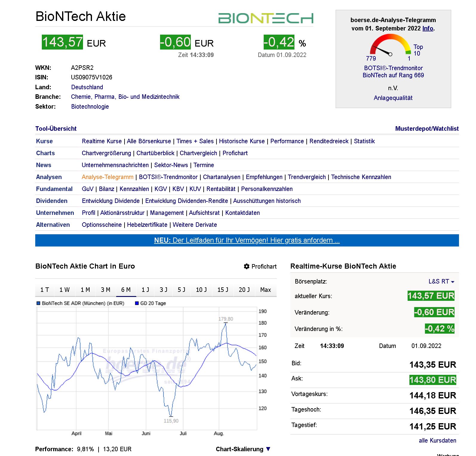
Task: Click the BioNTech company logo
Action: (266, 18)
